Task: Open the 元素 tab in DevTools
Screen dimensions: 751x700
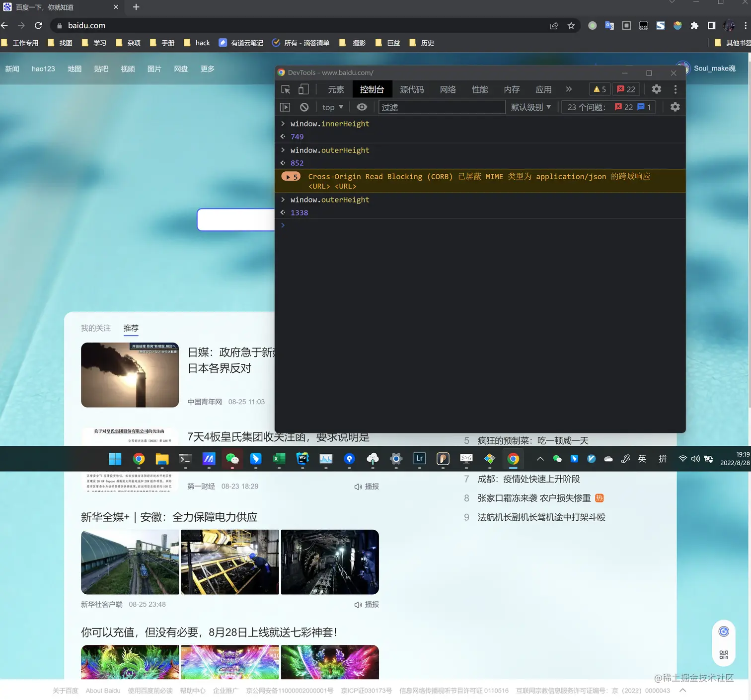Action: tap(336, 89)
